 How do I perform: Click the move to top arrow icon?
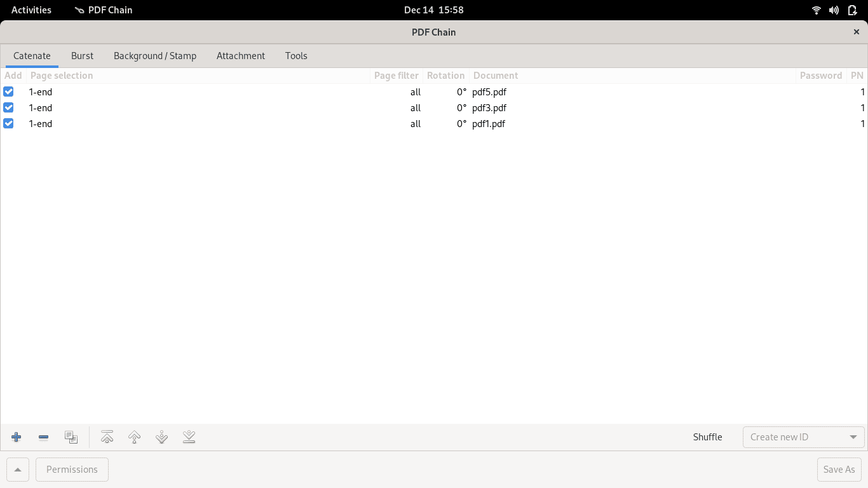[107, 437]
